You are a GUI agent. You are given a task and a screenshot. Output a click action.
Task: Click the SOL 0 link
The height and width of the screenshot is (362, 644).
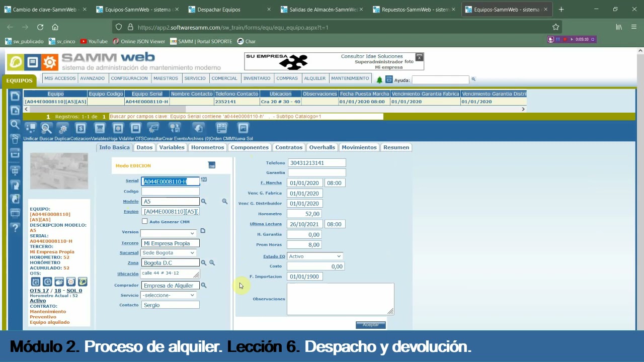point(74,291)
